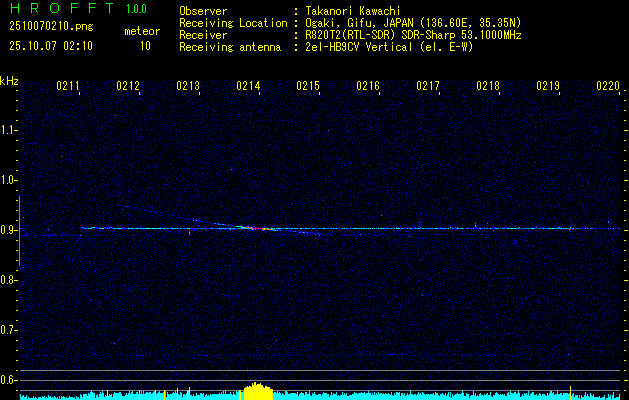Screen dimensions: 629x400
Task: Click the HROFFT title text
Action: point(58,10)
